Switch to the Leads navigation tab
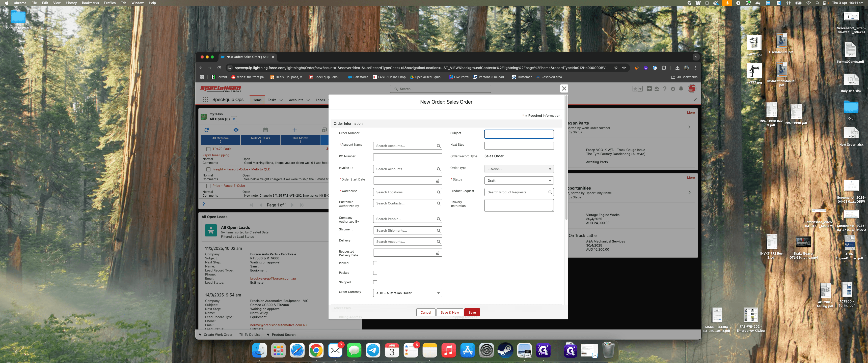 coord(320,100)
